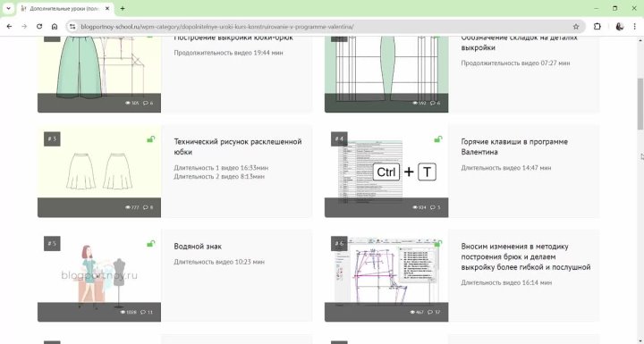This screenshot has width=644, height=344.
Task: Click the page vertical scrollbar thumb
Action: click(640, 105)
